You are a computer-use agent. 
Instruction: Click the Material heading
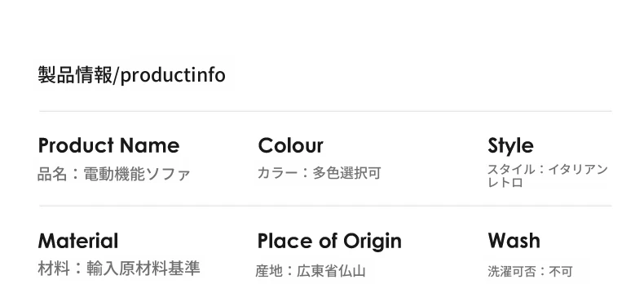coord(78,241)
